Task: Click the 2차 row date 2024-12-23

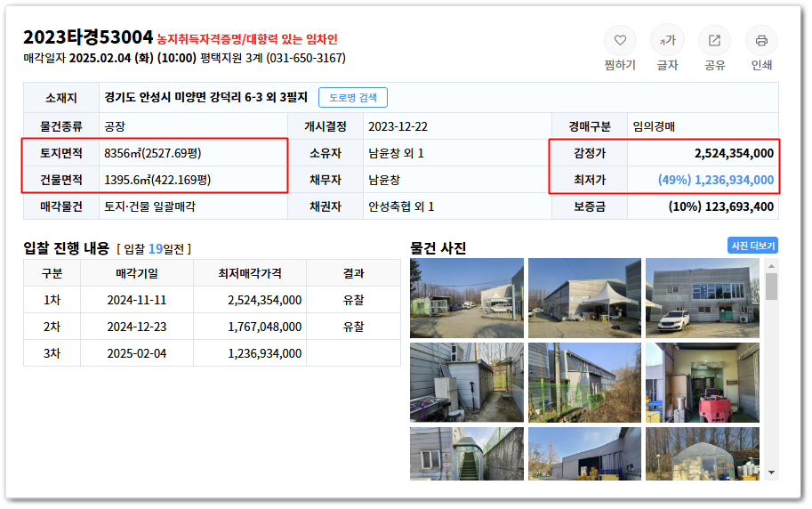Action: click(x=137, y=327)
